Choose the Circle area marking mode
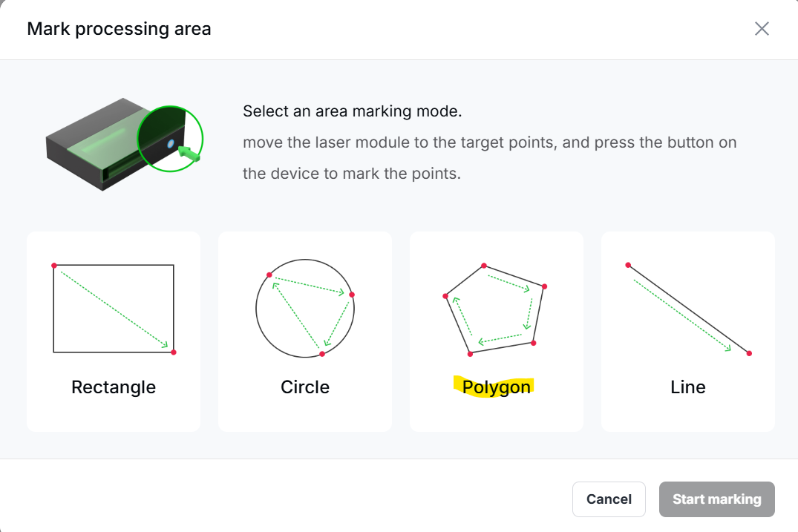Viewport: 798px width, 532px height. [x=305, y=332]
